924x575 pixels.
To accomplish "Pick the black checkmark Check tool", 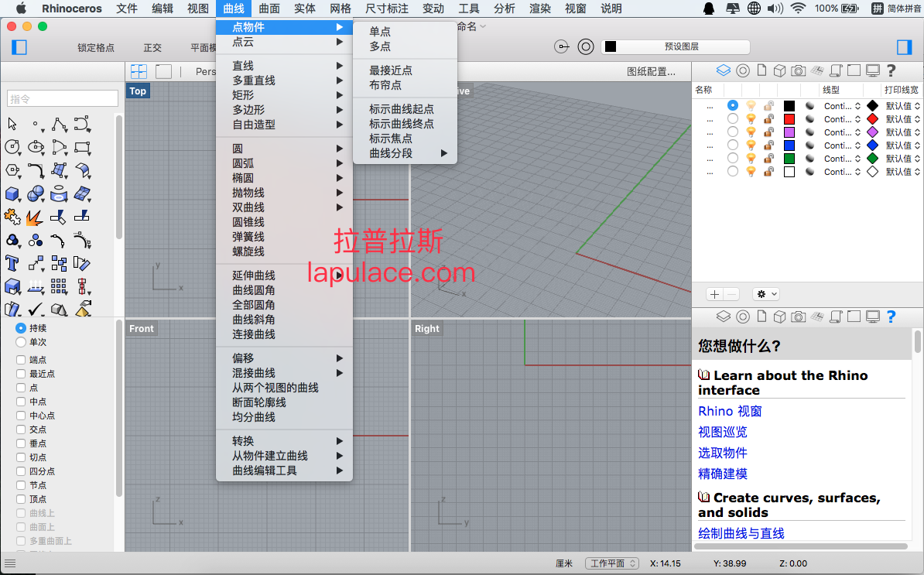I will (x=36, y=309).
